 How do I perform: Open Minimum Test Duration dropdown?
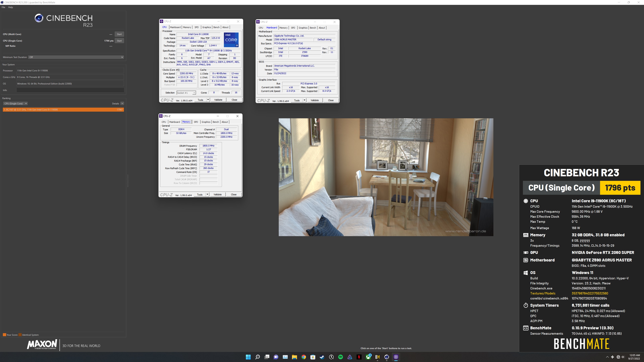(x=76, y=57)
